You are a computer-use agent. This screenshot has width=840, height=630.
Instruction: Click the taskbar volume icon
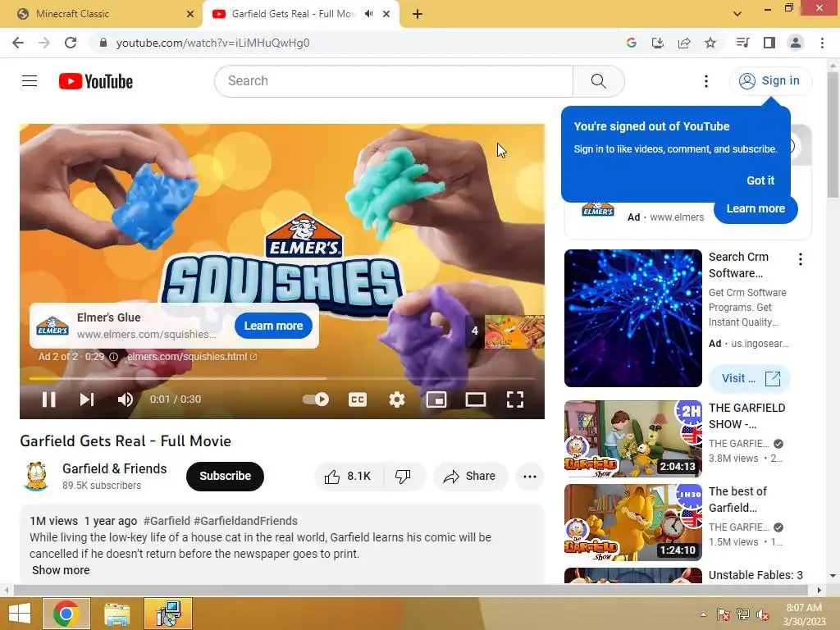(x=762, y=614)
